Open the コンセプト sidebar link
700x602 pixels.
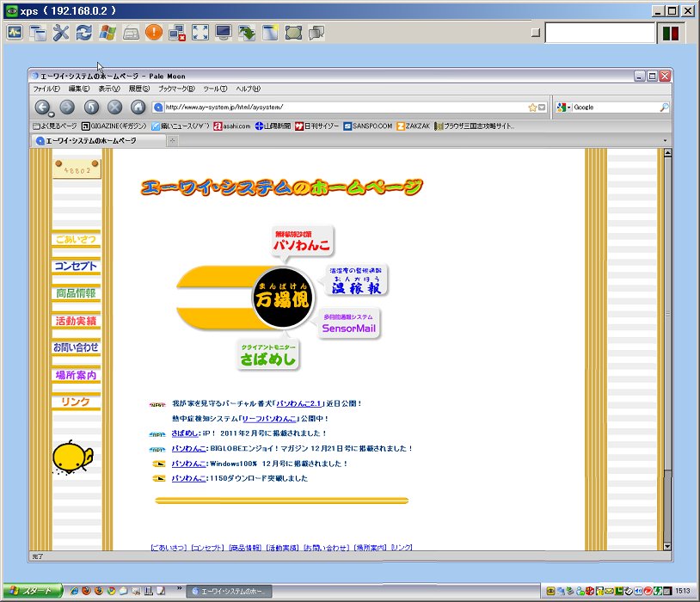pyautogui.click(x=77, y=266)
